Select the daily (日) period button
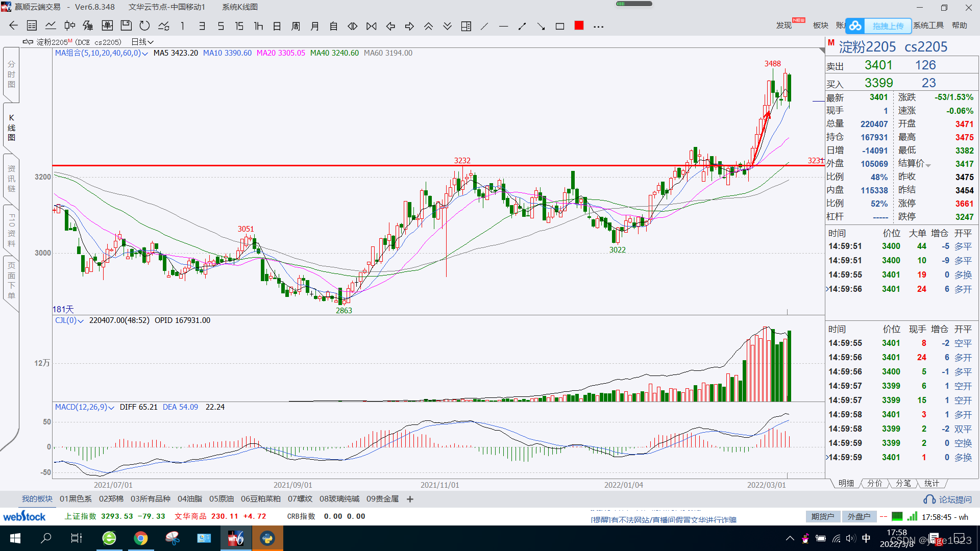 277,26
